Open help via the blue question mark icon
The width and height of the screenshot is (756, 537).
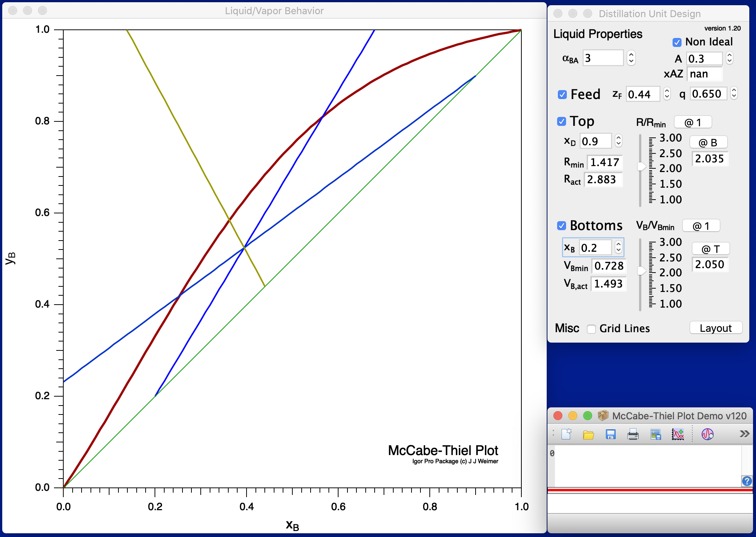point(746,482)
